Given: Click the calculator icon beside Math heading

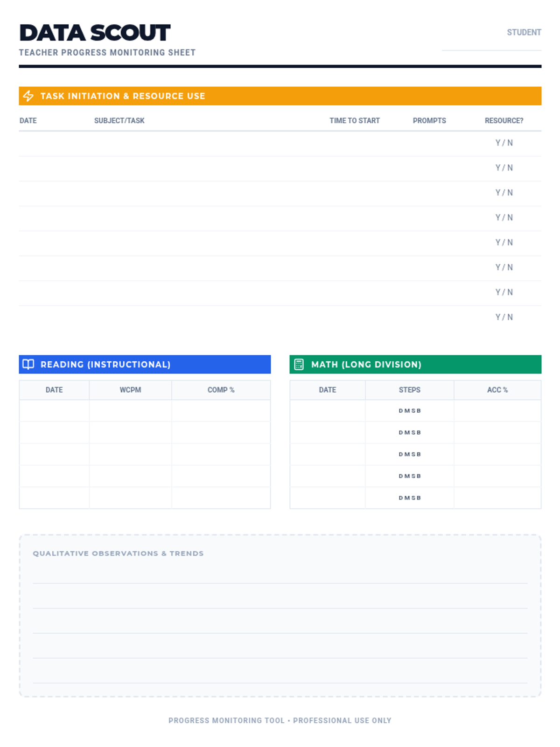Looking at the screenshot, I should tap(299, 364).
